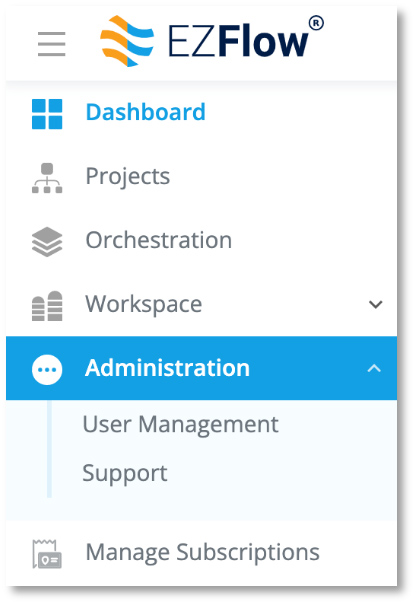Click the Workspace silos icon
The height and width of the screenshot is (605, 416).
click(x=47, y=306)
